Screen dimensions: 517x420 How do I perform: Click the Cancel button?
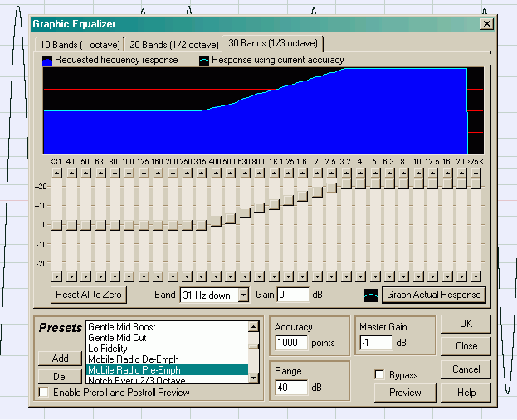point(466,369)
